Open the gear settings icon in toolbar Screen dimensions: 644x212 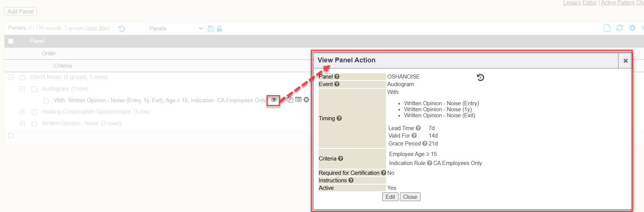(x=632, y=28)
